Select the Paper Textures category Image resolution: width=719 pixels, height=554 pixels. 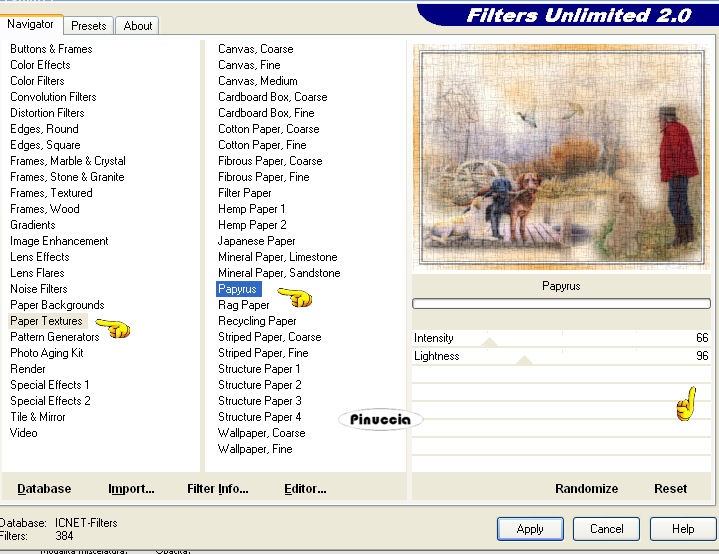tap(46, 321)
